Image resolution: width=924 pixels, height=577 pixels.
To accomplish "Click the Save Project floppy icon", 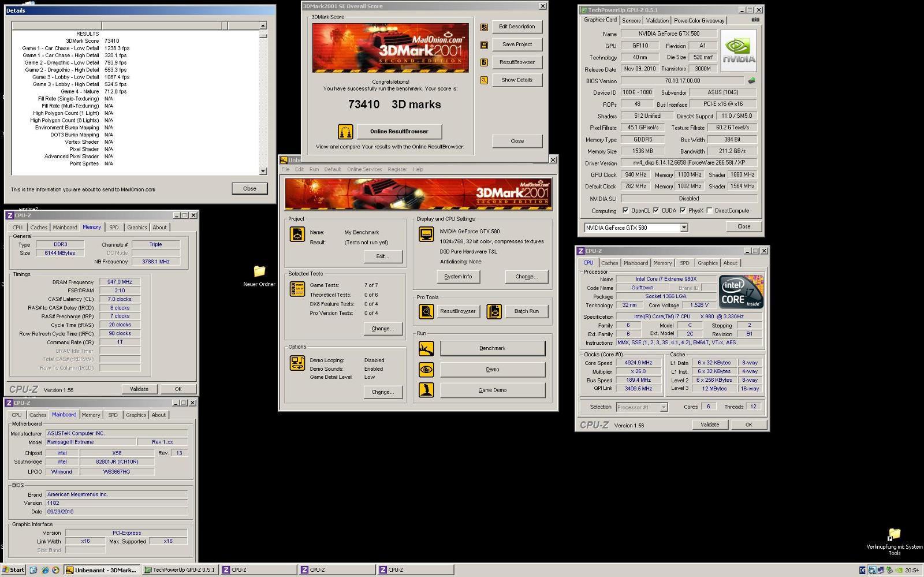I will click(484, 44).
